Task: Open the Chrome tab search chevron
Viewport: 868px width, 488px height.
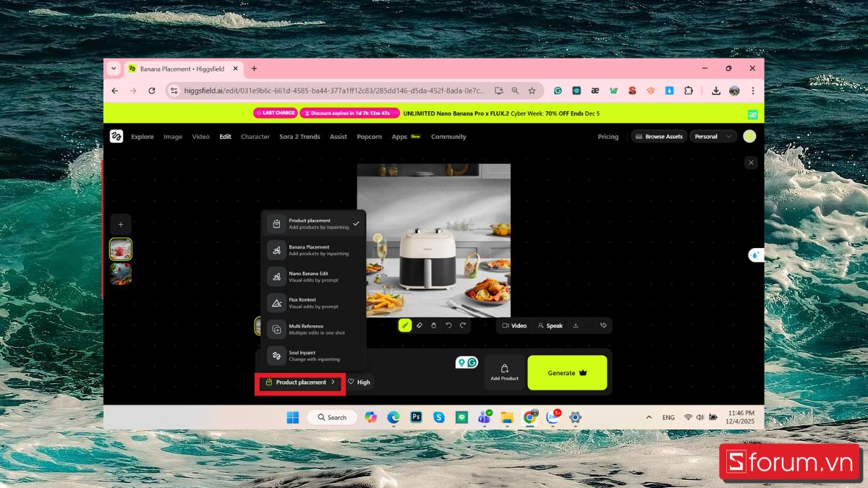Action: pos(114,68)
